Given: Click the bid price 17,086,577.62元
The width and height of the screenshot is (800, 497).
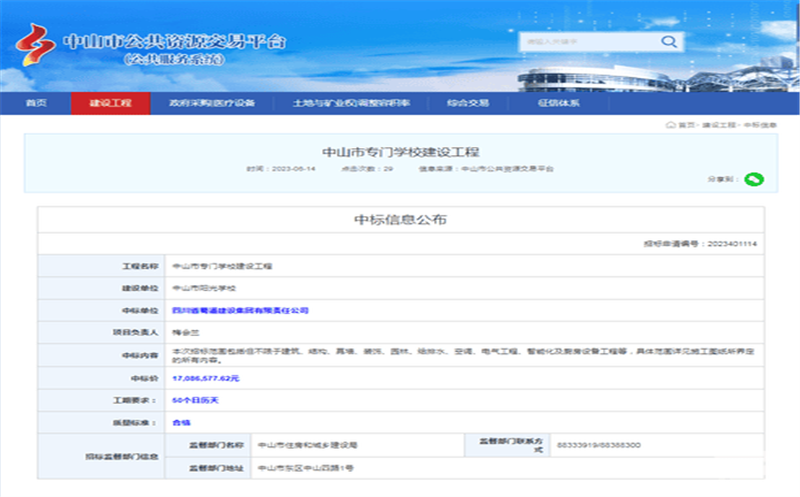Looking at the screenshot, I should click(206, 378).
